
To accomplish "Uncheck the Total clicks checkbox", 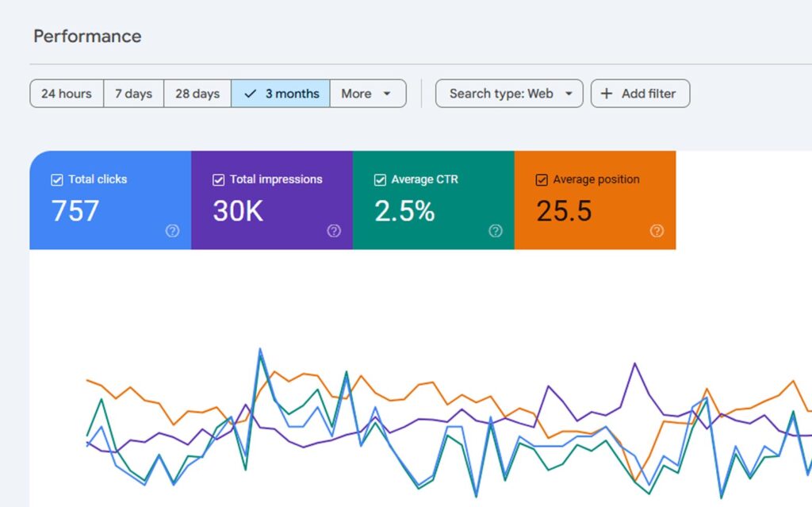I will pyautogui.click(x=57, y=180).
